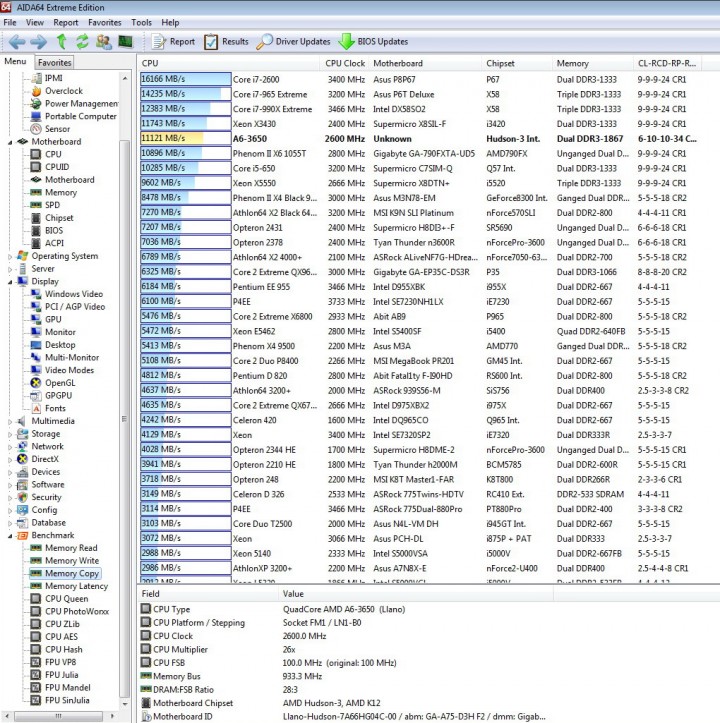Select the 10896 MB/s Phenom II X6 result bar

(185, 153)
